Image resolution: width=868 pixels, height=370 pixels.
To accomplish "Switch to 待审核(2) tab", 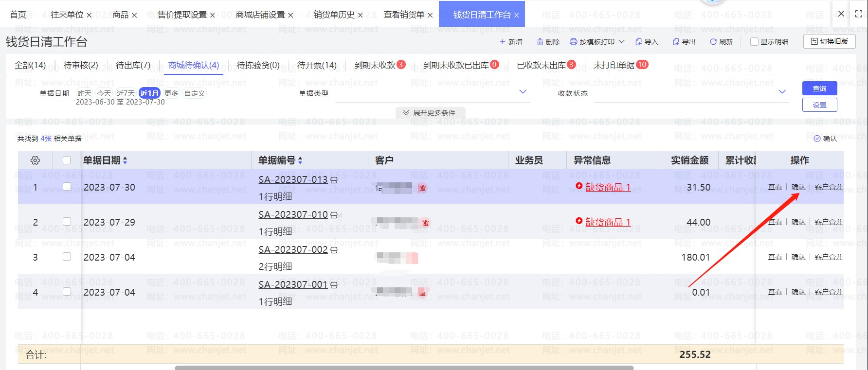I will (x=81, y=65).
